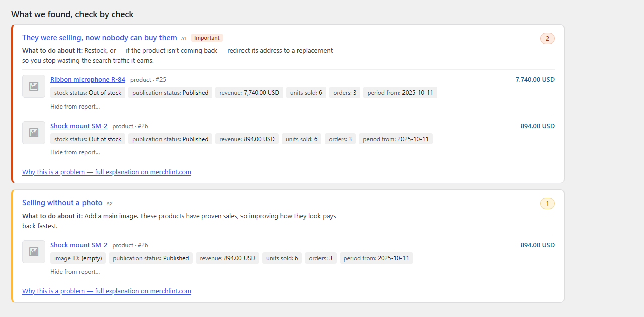Click the right-side 894.00 USD total in out-of-stock check
The image size is (644, 317).
point(538,126)
